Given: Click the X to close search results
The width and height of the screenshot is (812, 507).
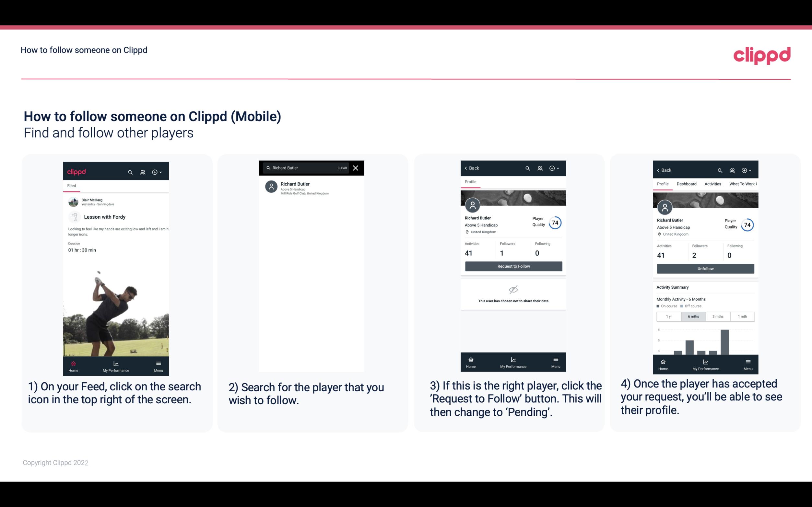Looking at the screenshot, I should coord(356,168).
